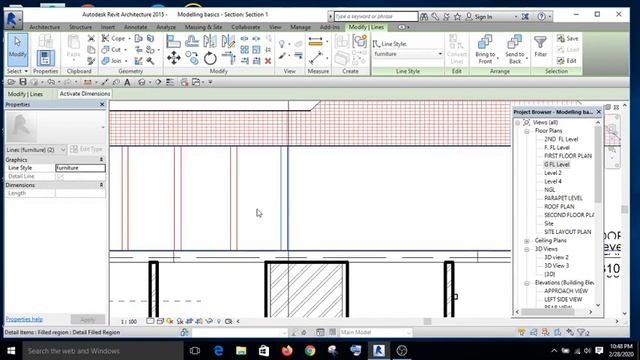Open the Annotate ribbon tab
640x360 pixels.
[x=136, y=27]
